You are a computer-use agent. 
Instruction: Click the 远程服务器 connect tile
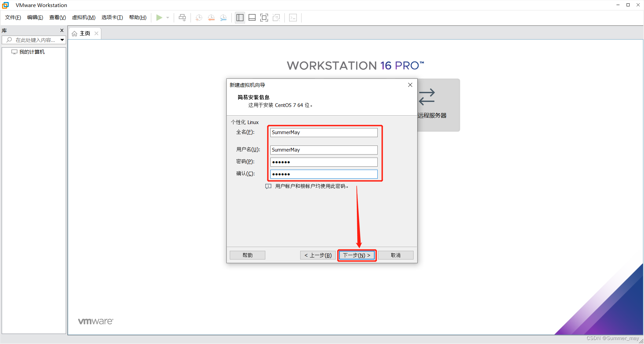(439, 105)
